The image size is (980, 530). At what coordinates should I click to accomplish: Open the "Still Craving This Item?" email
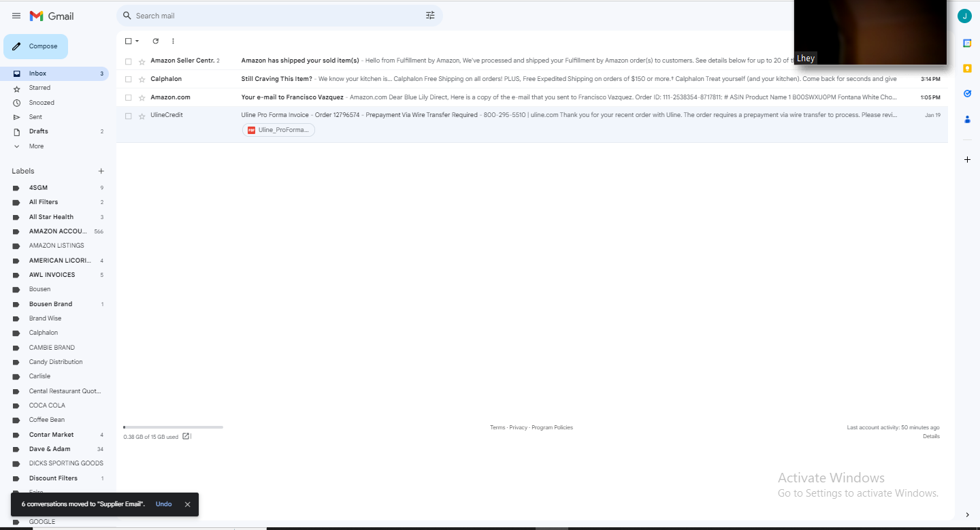coord(278,79)
